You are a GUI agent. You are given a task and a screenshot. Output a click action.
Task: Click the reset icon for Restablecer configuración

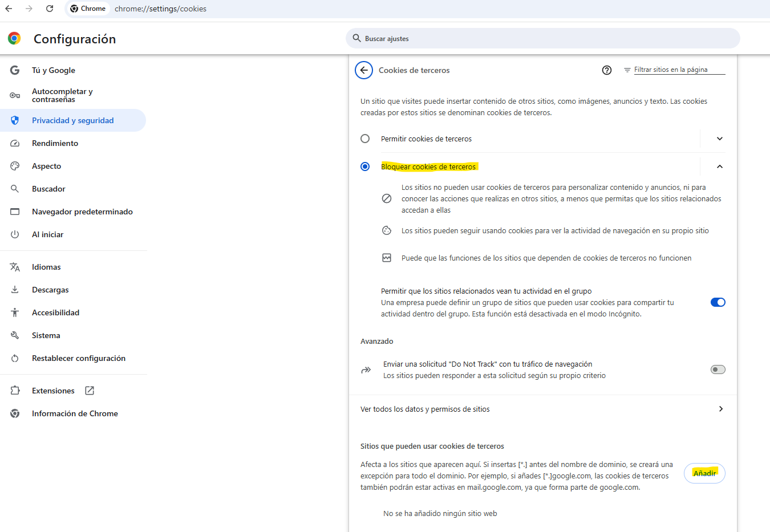click(15, 358)
